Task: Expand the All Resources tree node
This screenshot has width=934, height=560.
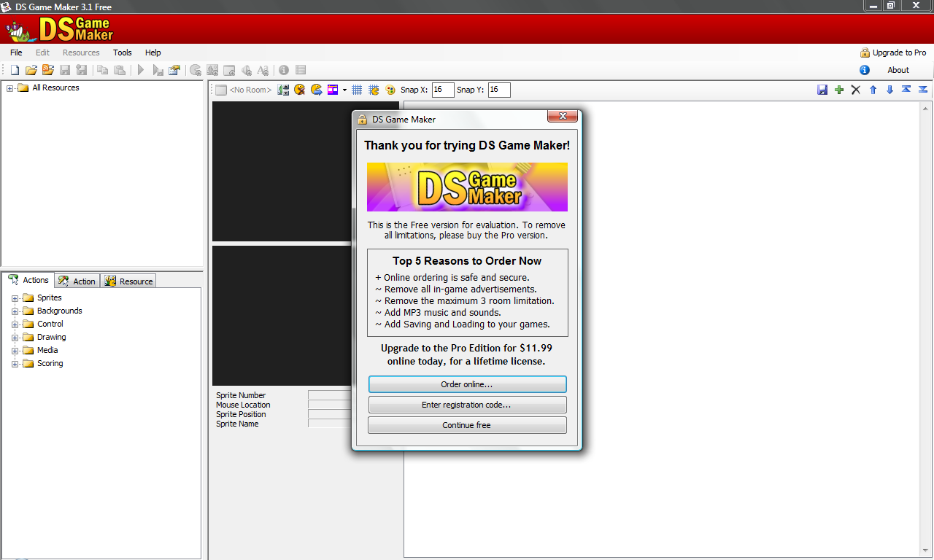Action: point(10,88)
